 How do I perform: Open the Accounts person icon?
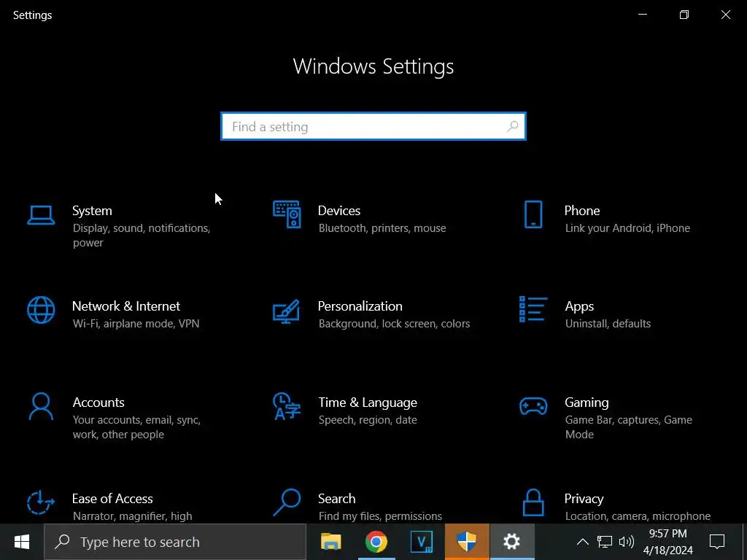[41, 406]
